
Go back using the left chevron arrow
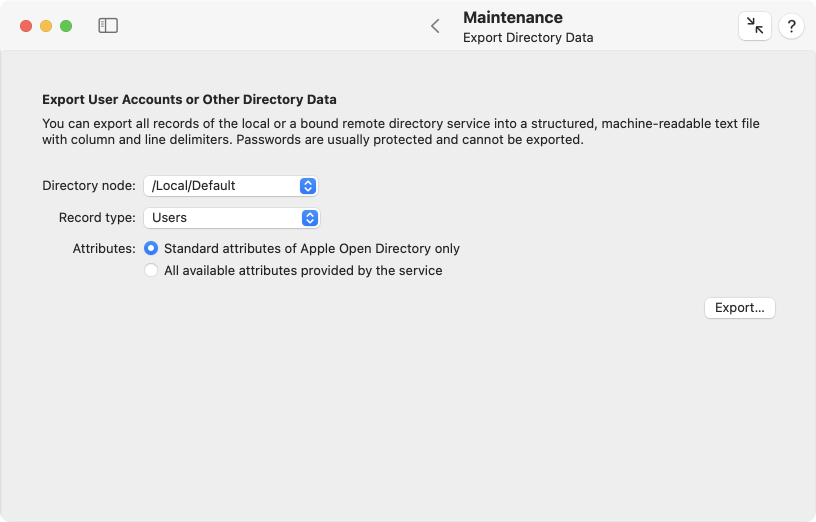[x=435, y=26]
